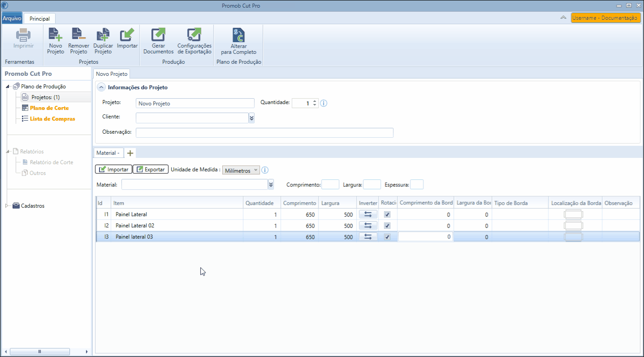The width and height of the screenshot is (644, 357).
Task: Click Outros under Relatórios
Action: click(x=38, y=173)
